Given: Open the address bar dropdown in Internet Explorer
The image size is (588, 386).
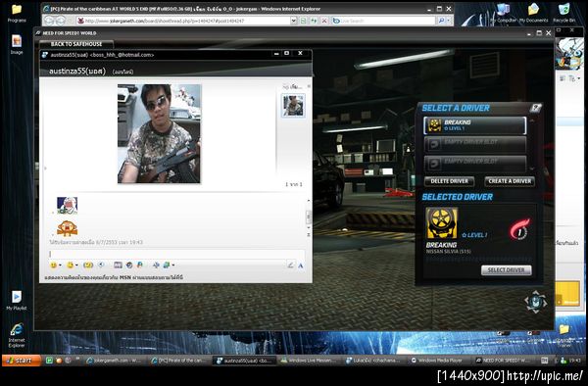Looking at the screenshot, I should 294,21.
